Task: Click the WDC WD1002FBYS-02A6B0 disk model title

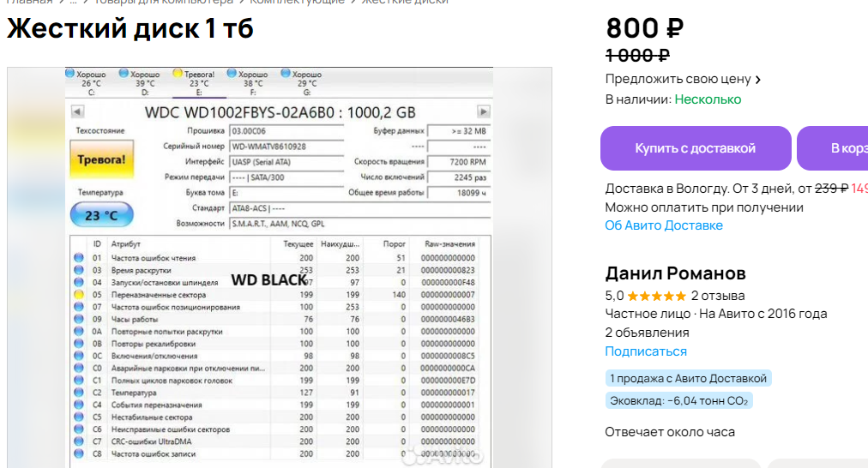Action: (280, 113)
